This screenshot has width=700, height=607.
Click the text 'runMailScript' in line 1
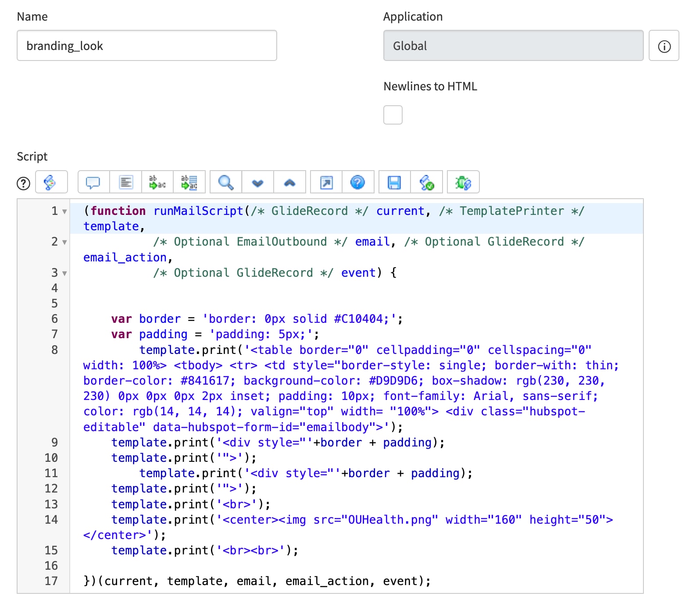tap(198, 211)
